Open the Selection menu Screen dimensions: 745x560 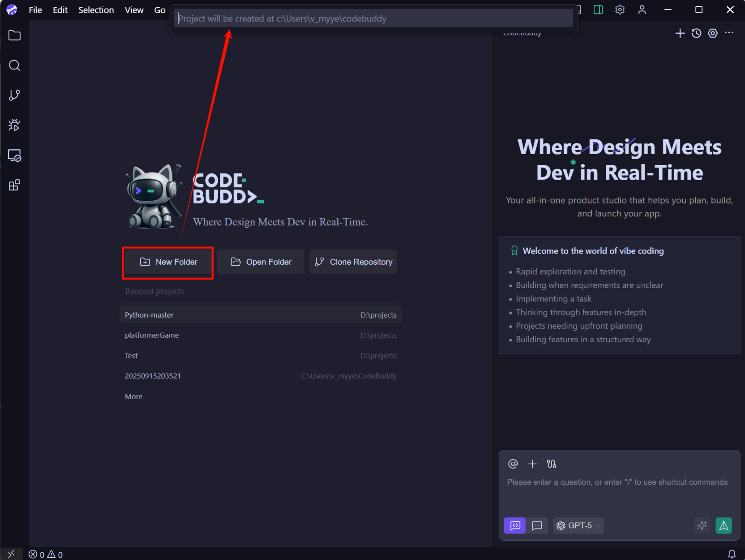tap(96, 10)
